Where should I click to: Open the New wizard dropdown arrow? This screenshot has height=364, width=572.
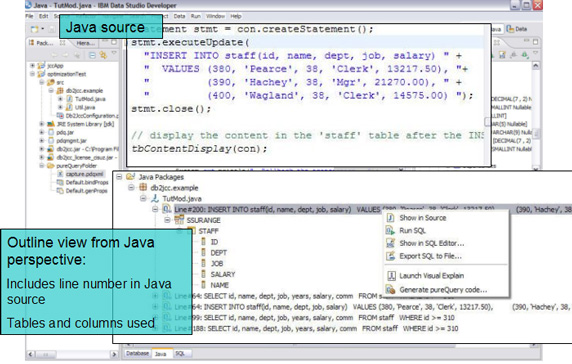coord(43,29)
